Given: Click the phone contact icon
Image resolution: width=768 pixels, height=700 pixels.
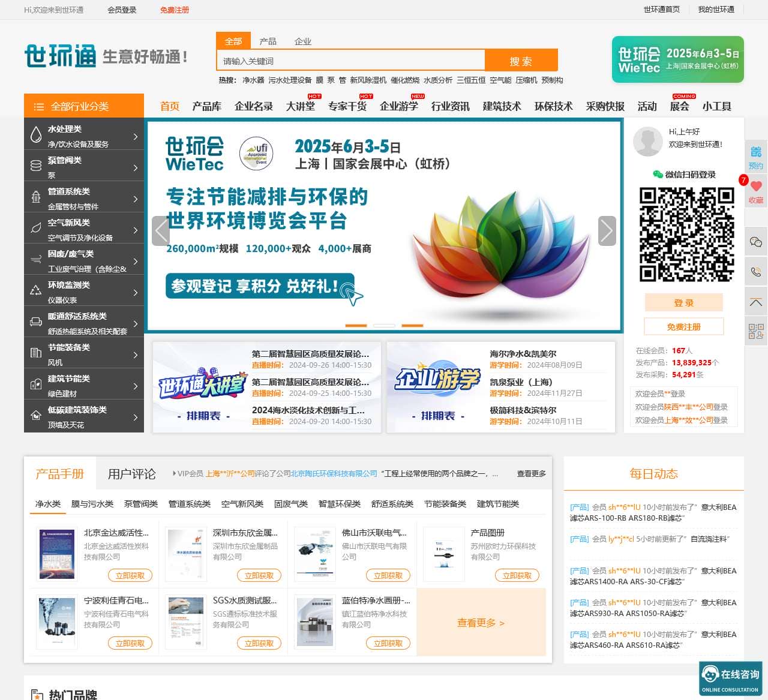Looking at the screenshot, I should 755,272.
